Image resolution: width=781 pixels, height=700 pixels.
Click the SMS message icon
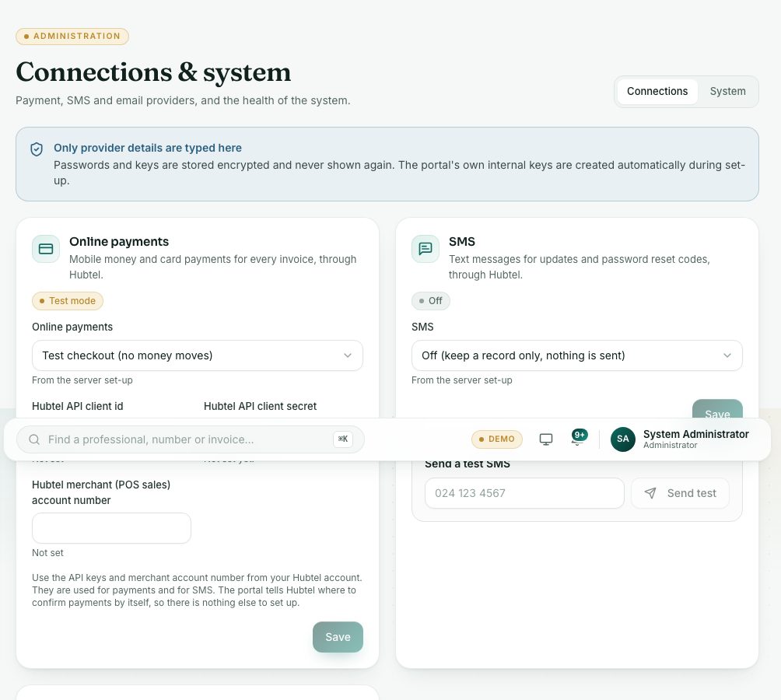point(426,249)
